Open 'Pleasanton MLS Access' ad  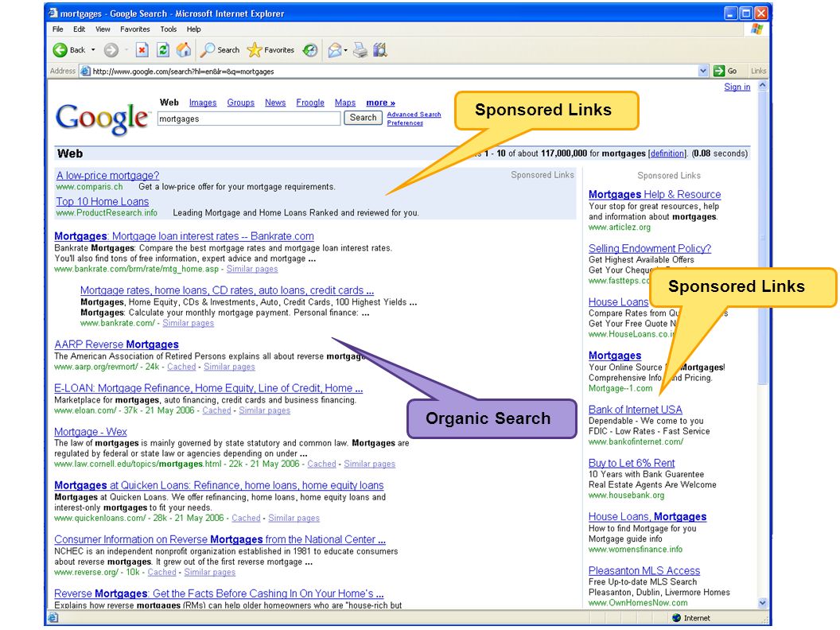click(x=644, y=570)
